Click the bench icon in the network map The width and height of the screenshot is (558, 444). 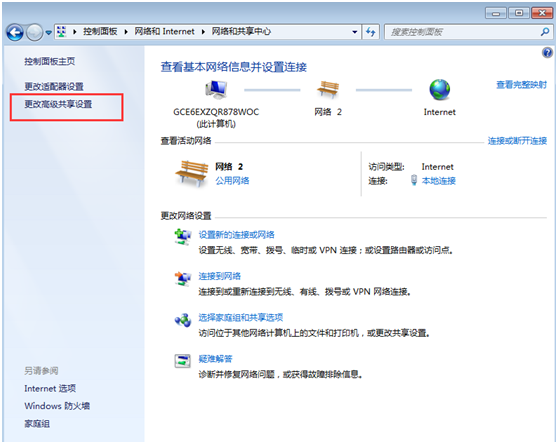(328, 90)
